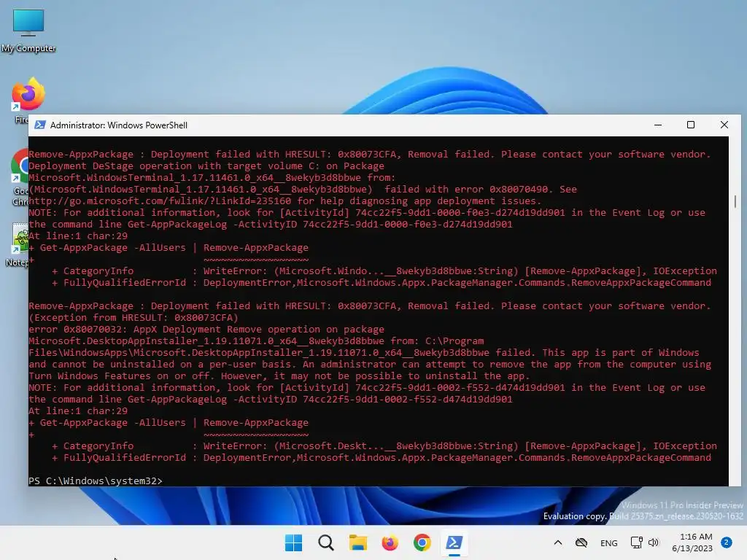Open taskbar Search
The width and height of the screenshot is (747, 560).
tap(326, 542)
